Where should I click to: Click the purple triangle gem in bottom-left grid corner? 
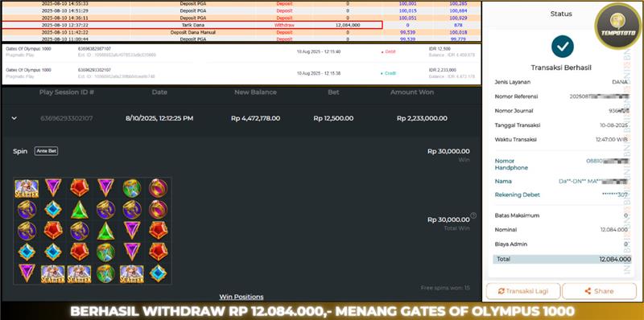coord(27,273)
